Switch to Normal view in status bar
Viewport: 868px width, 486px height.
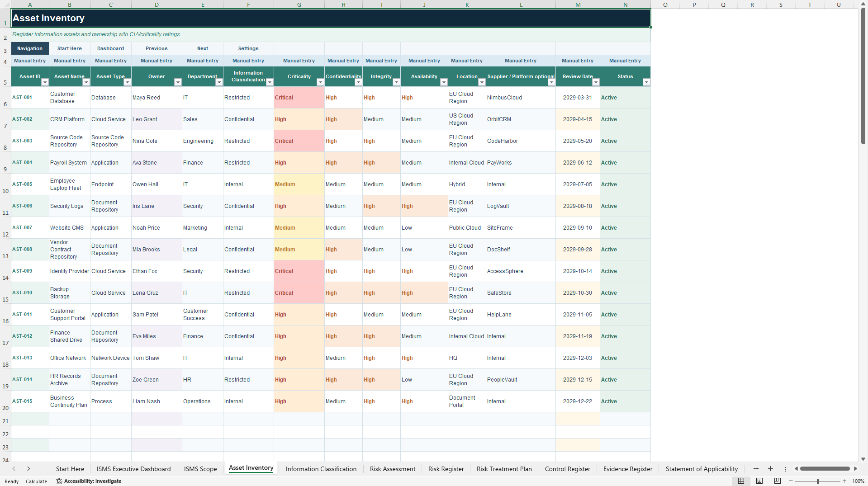741,481
